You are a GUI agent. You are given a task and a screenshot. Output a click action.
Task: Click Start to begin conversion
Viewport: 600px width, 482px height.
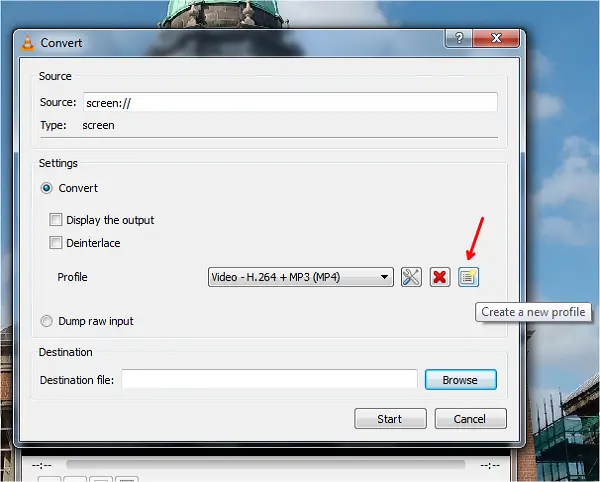pyautogui.click(x=390, y=418)
